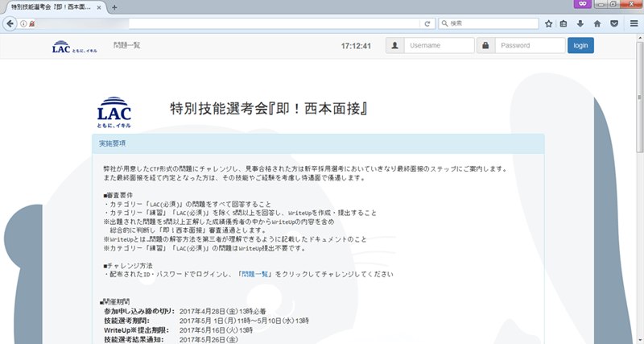The height and width of the screenshot is (344, 644).
Task: Click the 特別技能選考会『即！西本面接』 heading
Action: pyautogui.click(x=269, y=109)
